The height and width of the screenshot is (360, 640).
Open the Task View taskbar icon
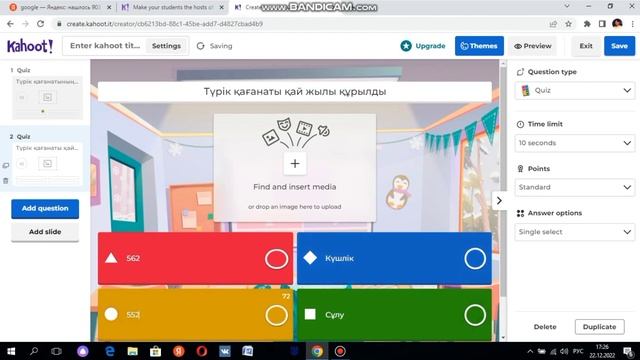click(56, 351)
